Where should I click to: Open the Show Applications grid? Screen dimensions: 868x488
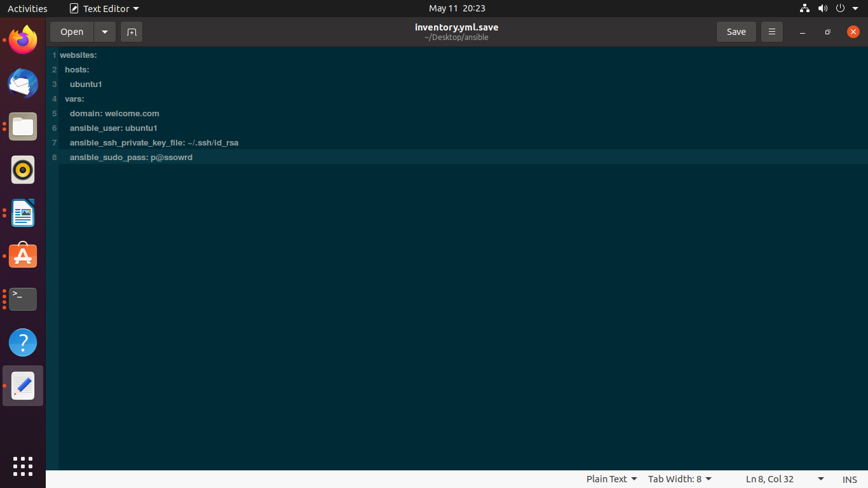point(22,466)
